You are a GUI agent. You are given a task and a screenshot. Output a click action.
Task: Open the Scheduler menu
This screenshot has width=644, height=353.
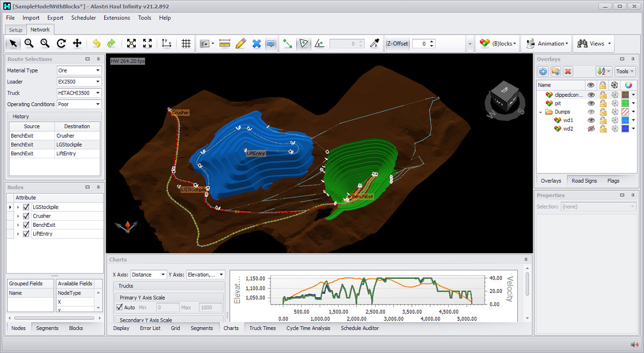pyautogui.click(x=83, y=18)
